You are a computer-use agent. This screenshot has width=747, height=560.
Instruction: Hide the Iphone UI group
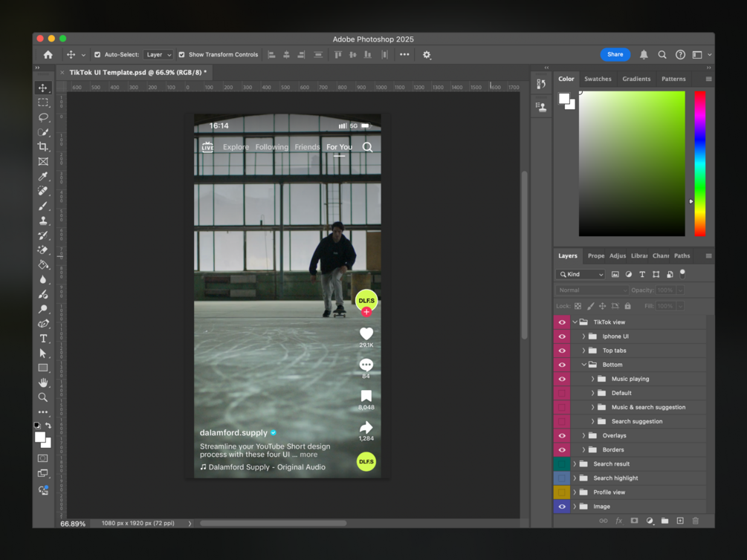(x=562, y=336)
